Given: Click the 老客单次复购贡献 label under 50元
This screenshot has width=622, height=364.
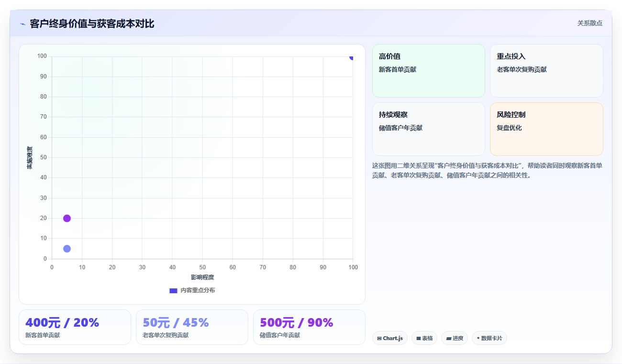Looking at the screenshot, I should (x=166, y=335).
